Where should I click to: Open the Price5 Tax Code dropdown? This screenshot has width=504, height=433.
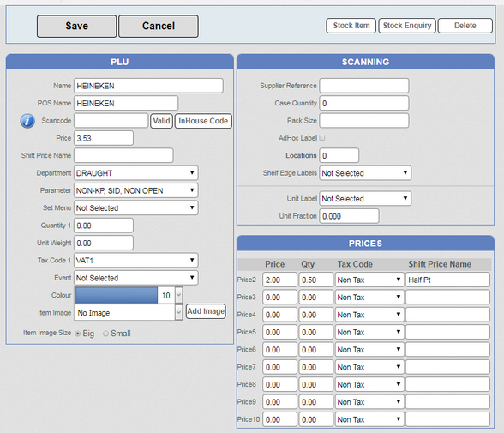[369, 332]
